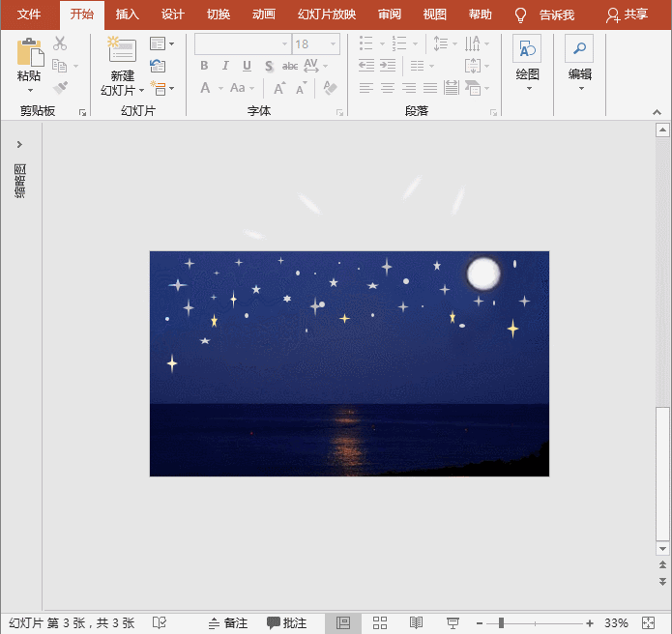Switch to the 设计 (Design) tab
Image resolution: width=672 pixels, height=634 pixels.
[173, 14]
